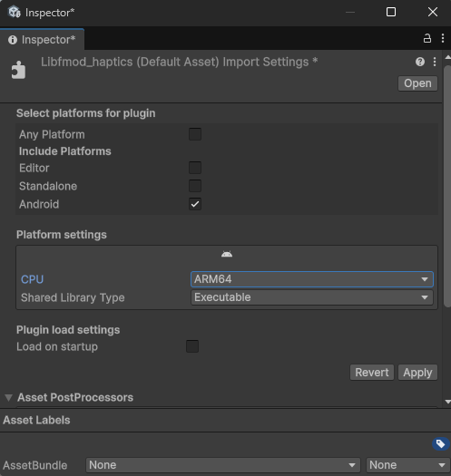Open the CPU dropdown set to ARM64
Screen dimensions: 451x476
tap(312, 279)
